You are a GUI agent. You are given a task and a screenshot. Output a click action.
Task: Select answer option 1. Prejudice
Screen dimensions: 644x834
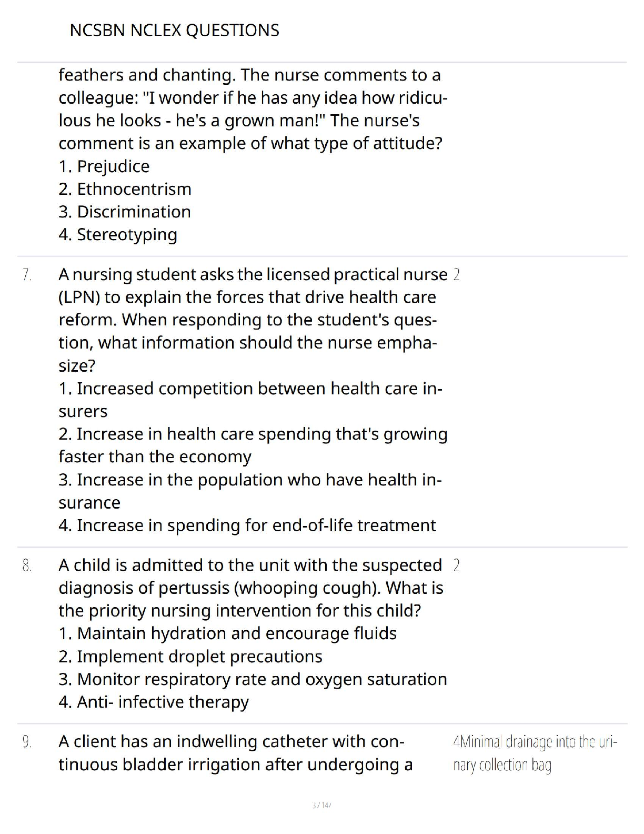(x=104, y=166)
